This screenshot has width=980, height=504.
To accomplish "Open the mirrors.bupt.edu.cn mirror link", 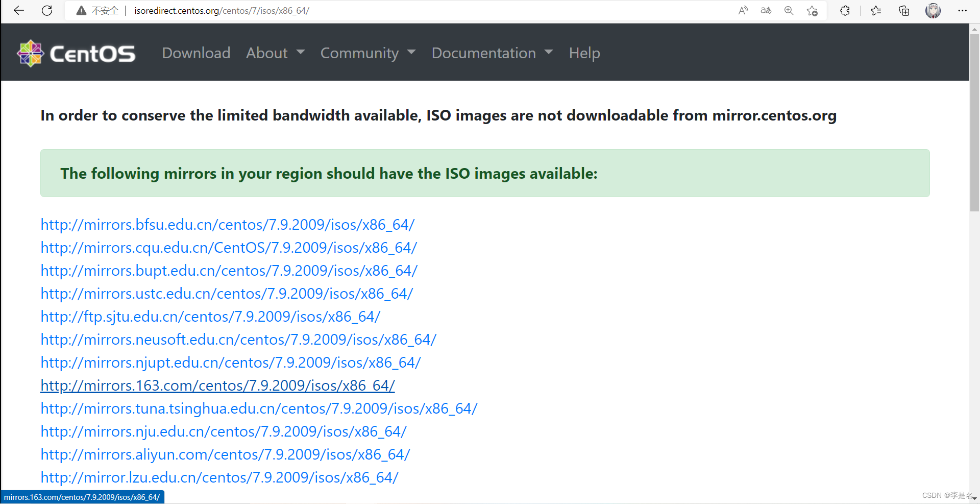I will point(229,271).
